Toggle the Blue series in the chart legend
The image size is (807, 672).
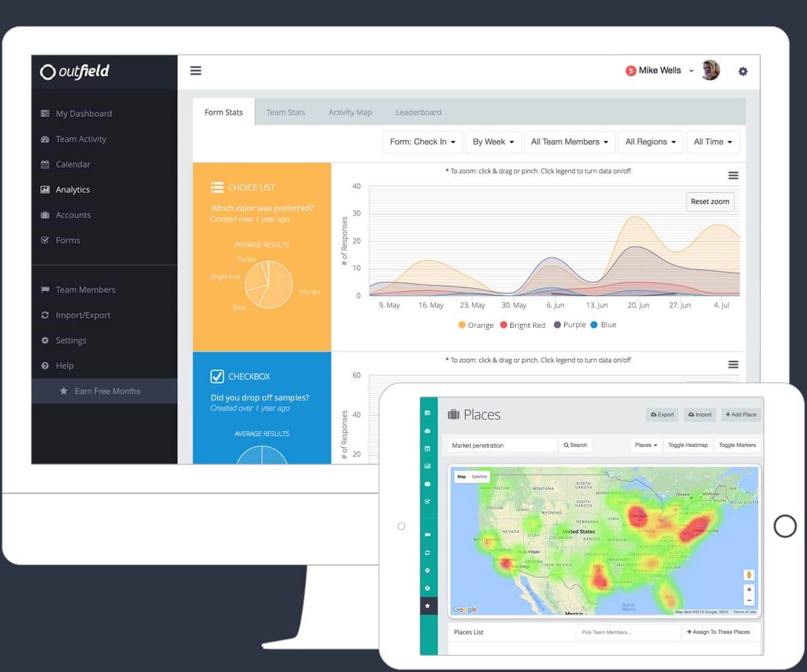pos(603,325)
